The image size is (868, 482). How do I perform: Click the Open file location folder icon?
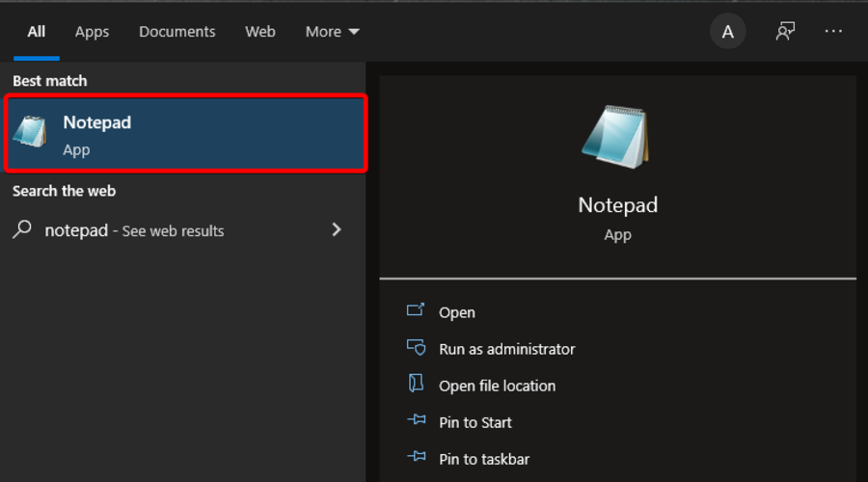click(416, 383)
